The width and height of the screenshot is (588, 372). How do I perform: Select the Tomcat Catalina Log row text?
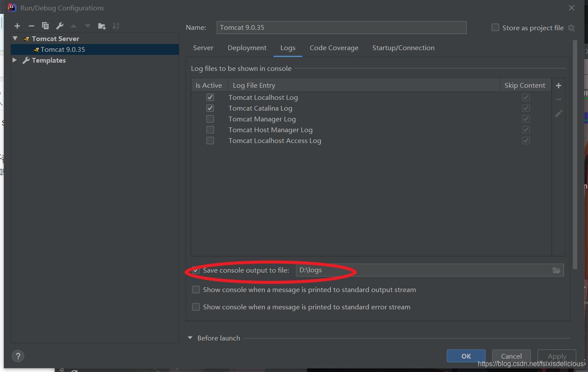click(x=261, y=108)
